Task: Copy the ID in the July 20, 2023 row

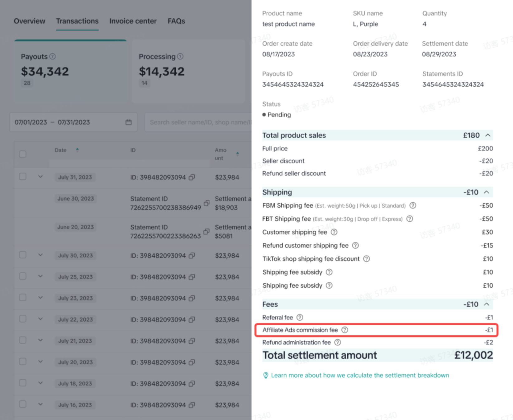Action: [x=192, y=362]
